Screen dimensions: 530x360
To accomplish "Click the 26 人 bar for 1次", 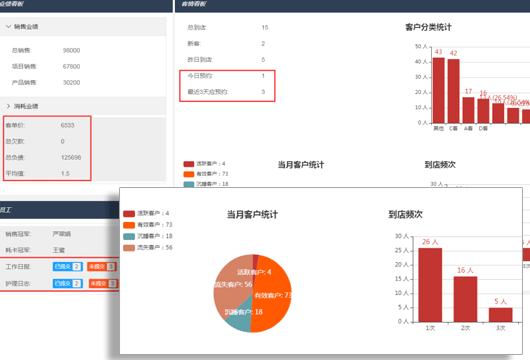I will pyautogui.click(x=430, y=285).
